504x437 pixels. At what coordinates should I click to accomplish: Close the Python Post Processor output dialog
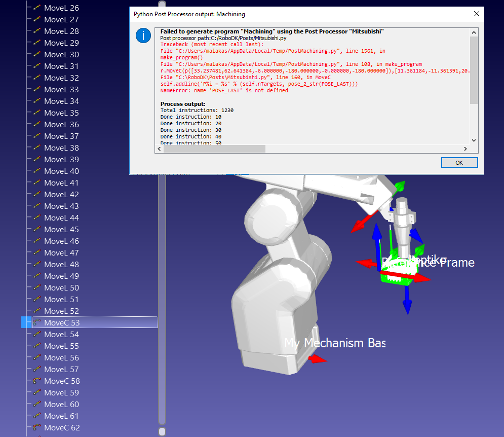[476, 14]
